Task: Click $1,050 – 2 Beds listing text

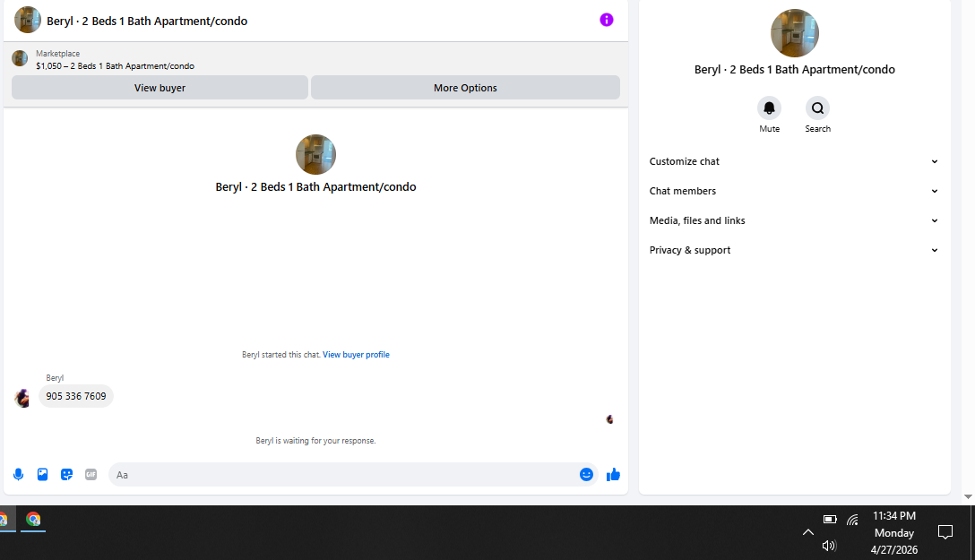Action: point(115,66)
